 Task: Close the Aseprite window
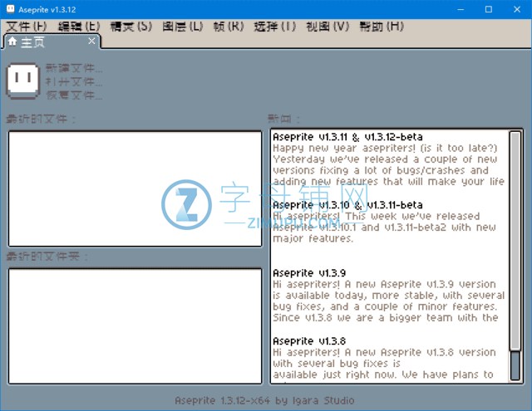tap(517, 9)
